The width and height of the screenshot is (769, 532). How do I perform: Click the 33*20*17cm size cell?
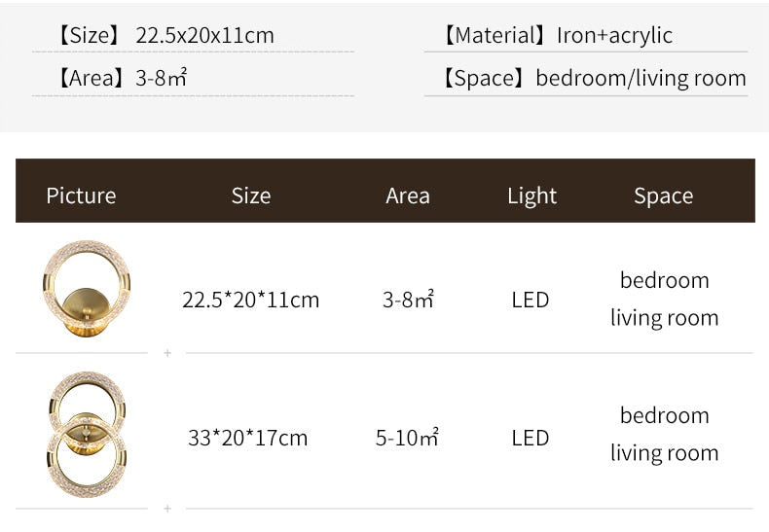tap(247, 438)
